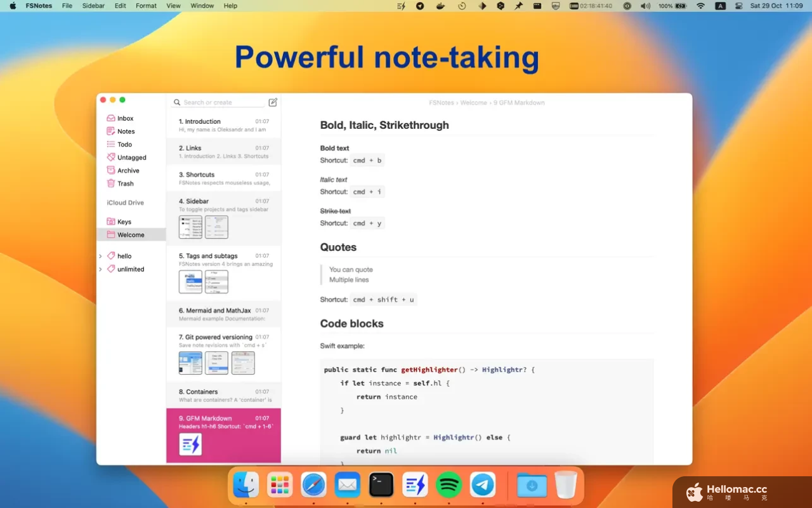Image resolution: width=812 pixels, height=508 pixels.
Task: Click the battery status indicator
Action: (673, 6)
